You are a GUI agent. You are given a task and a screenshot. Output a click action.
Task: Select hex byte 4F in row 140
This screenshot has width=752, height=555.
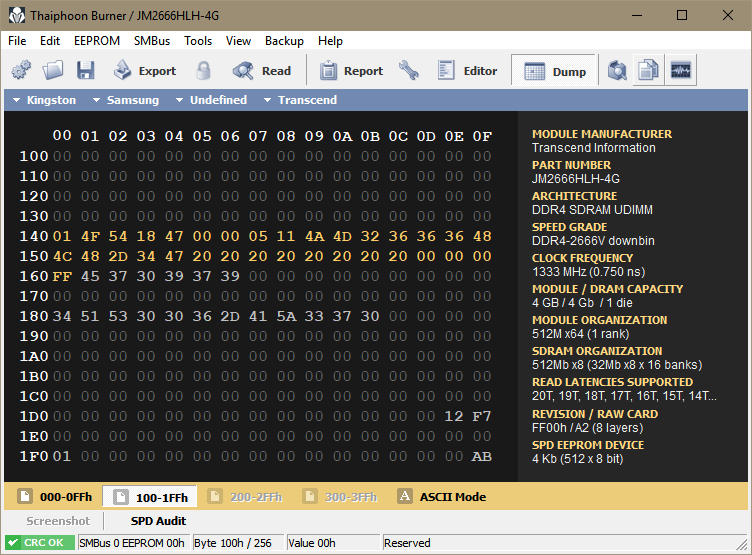click(x=90, y=236)
